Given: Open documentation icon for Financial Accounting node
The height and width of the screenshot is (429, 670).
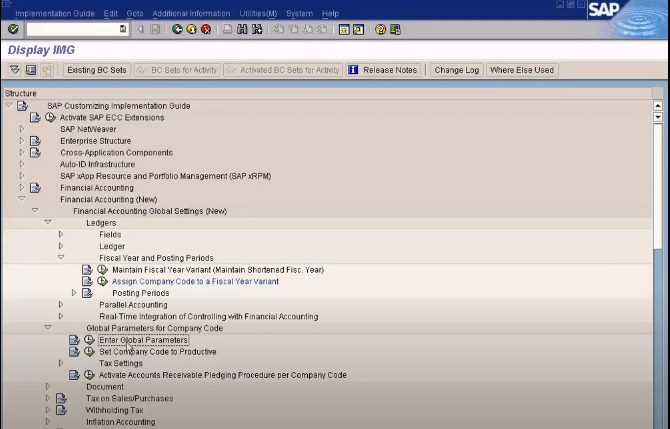Looking at the screenshot, I should (x=35, y=187).
